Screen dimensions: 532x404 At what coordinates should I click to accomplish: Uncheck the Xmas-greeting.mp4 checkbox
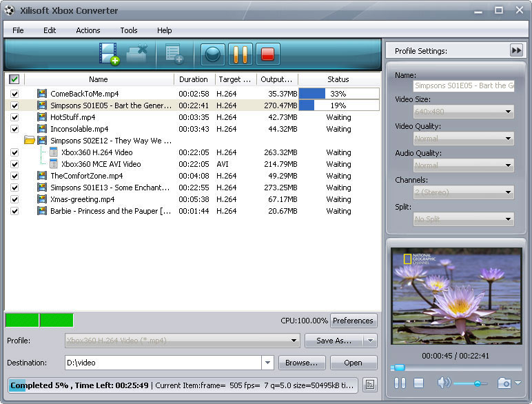14,199
